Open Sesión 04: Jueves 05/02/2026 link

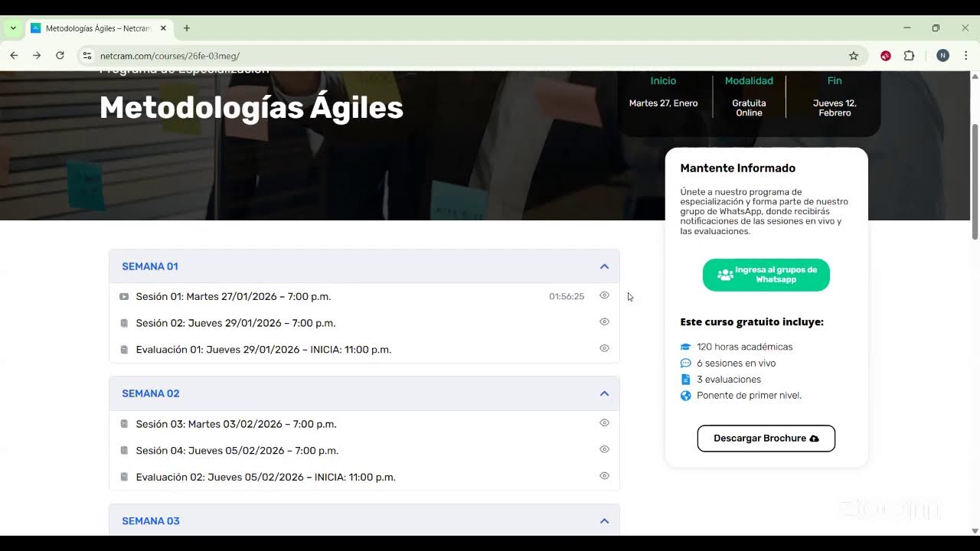click(x=237, y=451)
